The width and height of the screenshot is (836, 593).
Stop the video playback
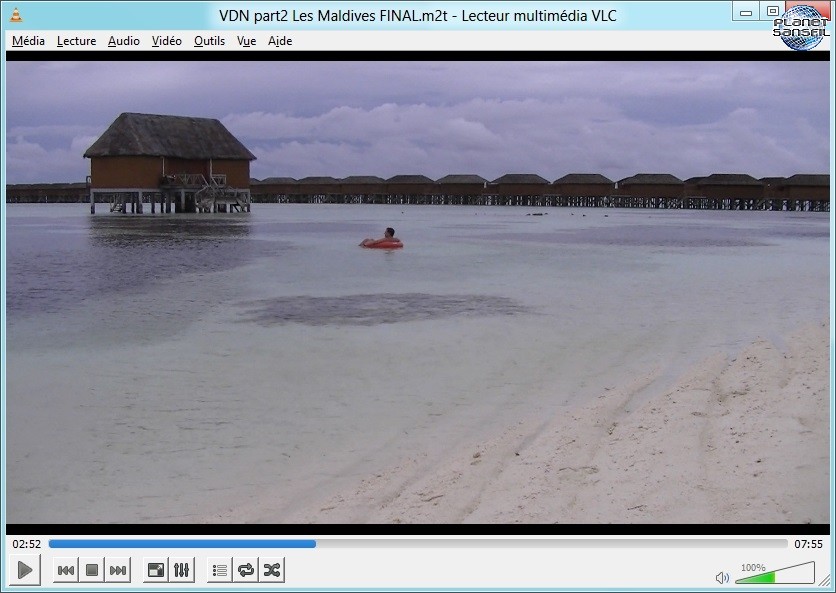coord(92,570)
